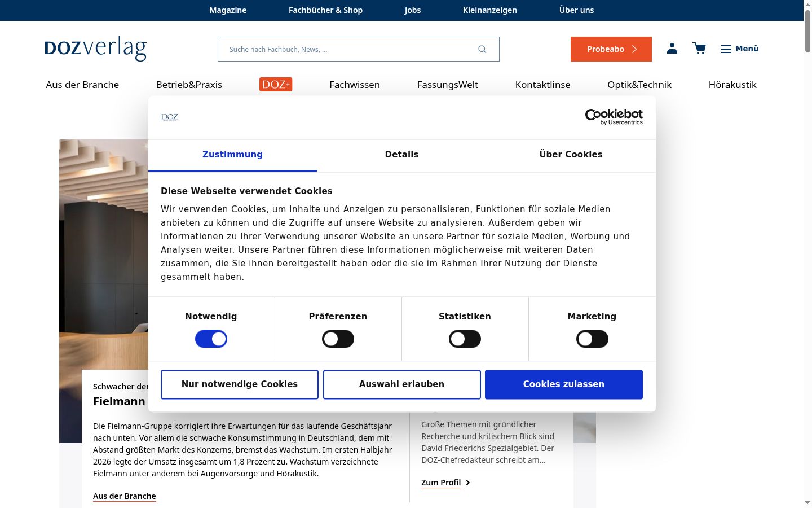Click Nur notwendige Cookies button

[x=240, y=384]
